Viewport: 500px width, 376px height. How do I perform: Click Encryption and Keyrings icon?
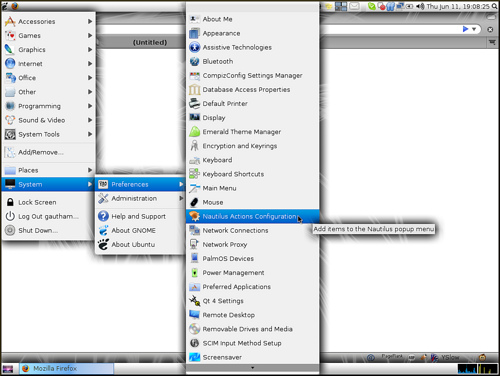(194, 146)
